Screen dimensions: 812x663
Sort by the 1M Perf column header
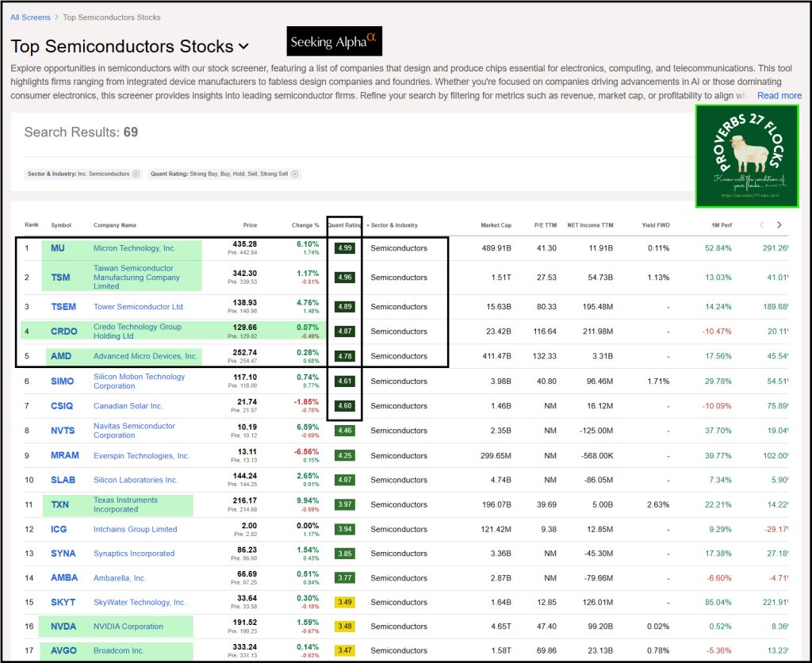click(720, 225)
